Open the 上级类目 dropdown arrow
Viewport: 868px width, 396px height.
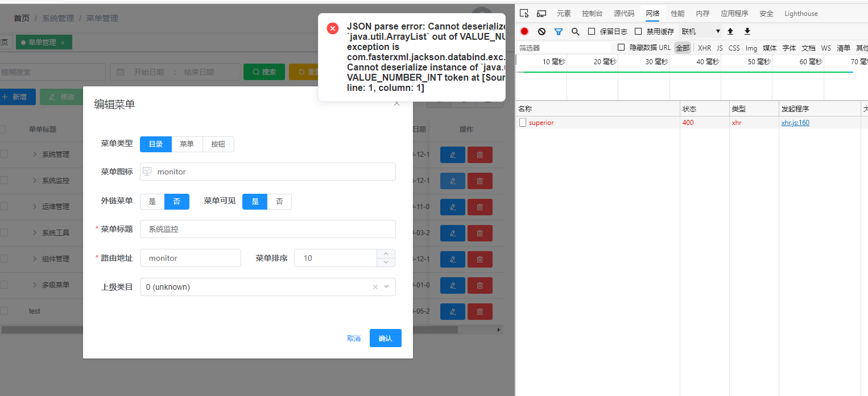(387, 287)
